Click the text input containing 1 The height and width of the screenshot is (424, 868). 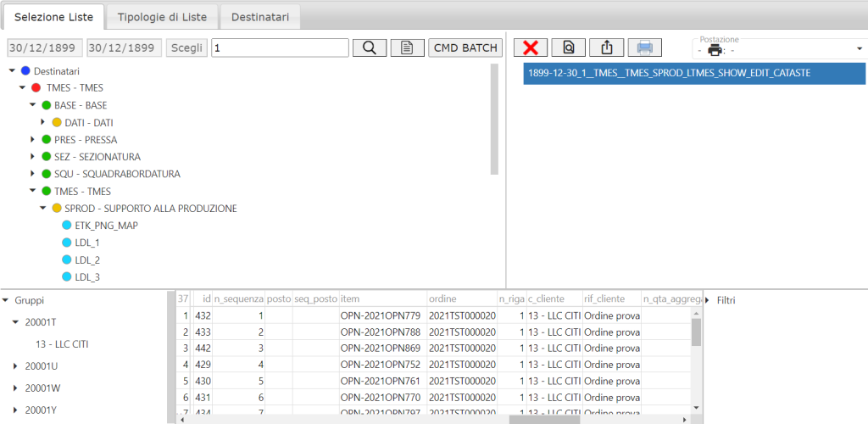(280, 47)
